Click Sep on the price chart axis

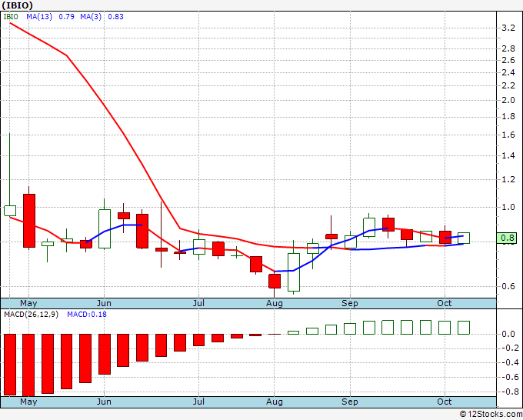[349, 303]
